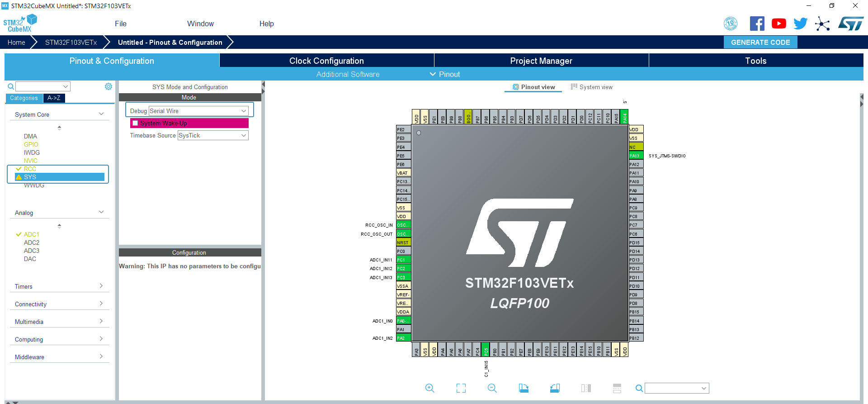Expand the Timers category
This screenshot has width=868, height=404.
click(59, 286)
